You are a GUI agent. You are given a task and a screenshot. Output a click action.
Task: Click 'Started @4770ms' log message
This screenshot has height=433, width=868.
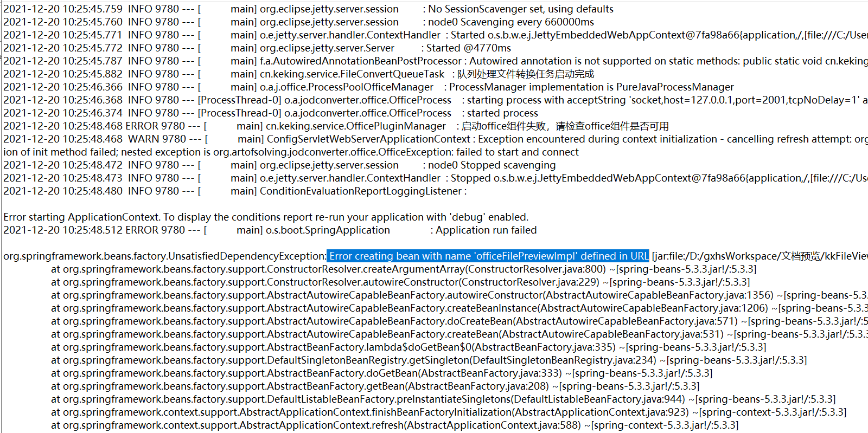point(469,48)
